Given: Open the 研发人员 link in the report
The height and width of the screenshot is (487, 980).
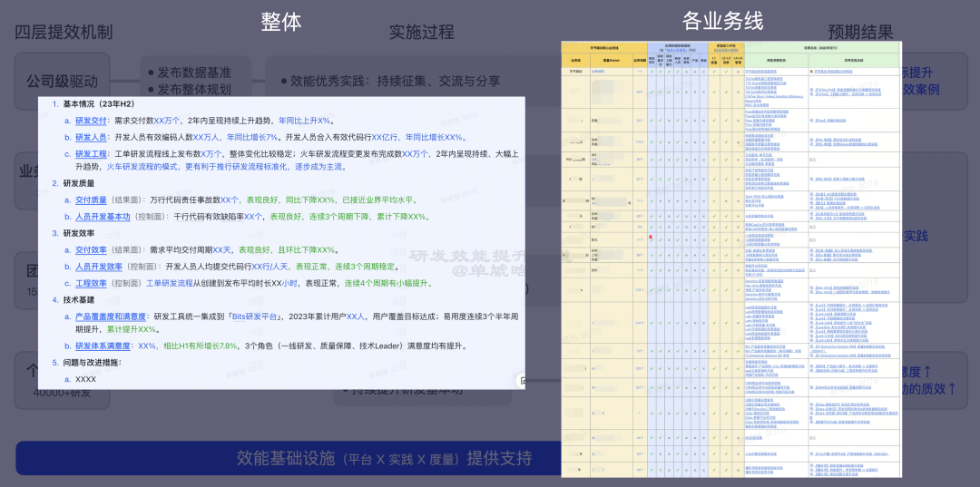Looking at the screenshot, I should (92, 137).
